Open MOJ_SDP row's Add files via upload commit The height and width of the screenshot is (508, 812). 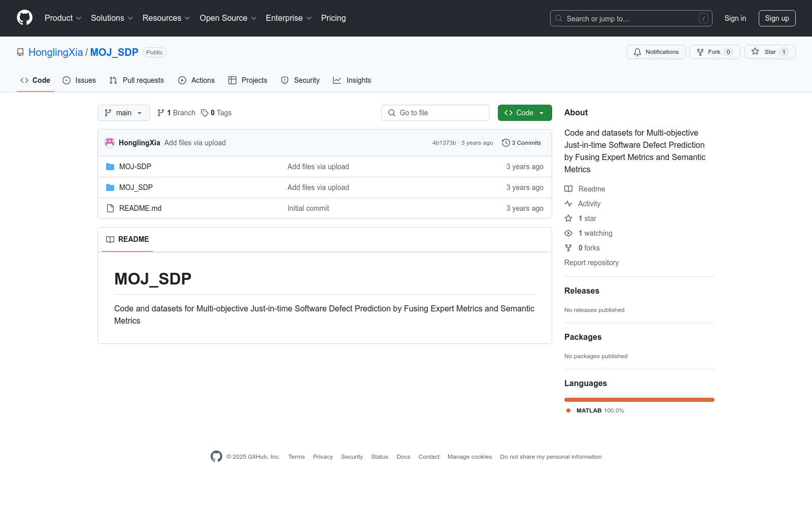318,187
